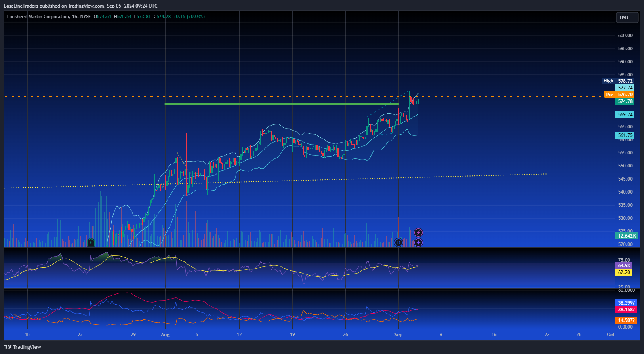Click the 555.00 price axis tick
The width and height of the screenshot is (644, 354).
coord(625,153)
